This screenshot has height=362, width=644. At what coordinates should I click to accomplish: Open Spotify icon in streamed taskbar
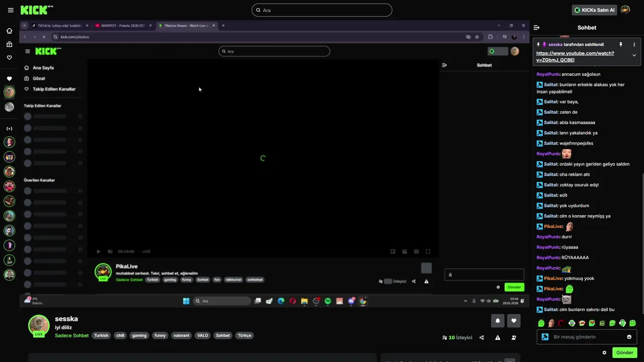point(328,301)
